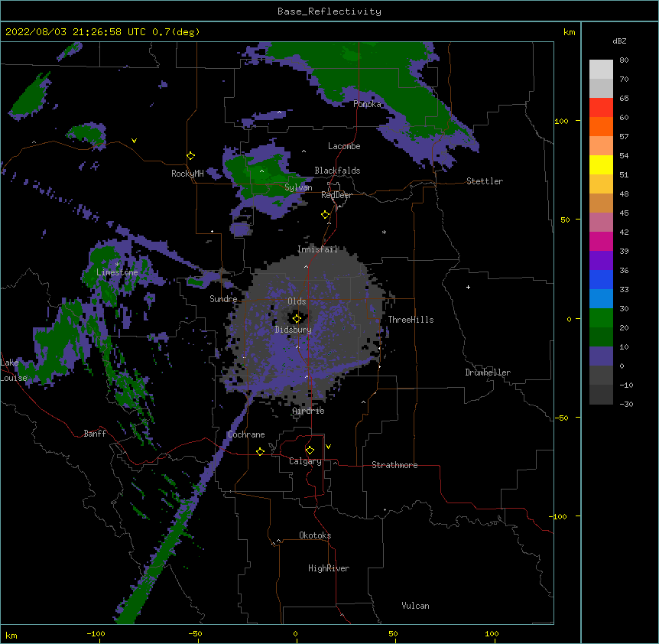Click the km unit label at top right
This screenshot has width=659, height=644.
(570, 32)
